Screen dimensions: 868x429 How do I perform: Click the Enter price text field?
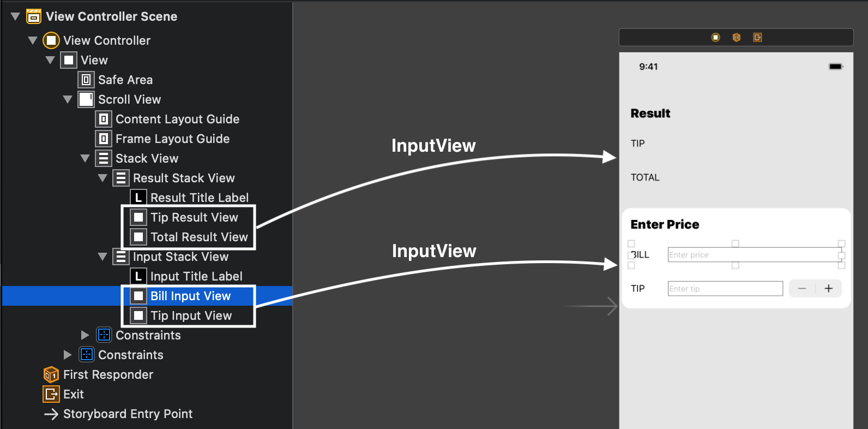tap(754, 255)
